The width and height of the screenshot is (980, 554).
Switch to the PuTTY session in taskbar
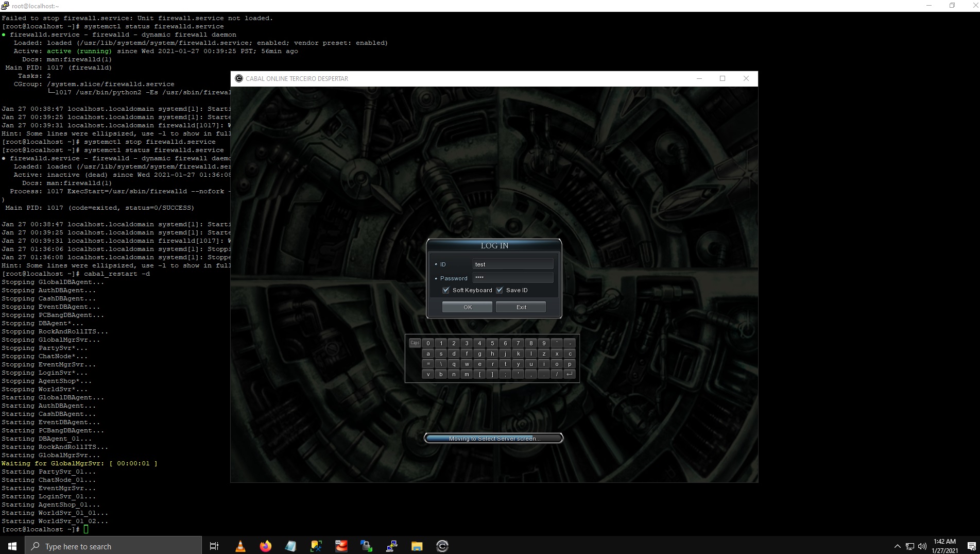[x=391, y=546]
